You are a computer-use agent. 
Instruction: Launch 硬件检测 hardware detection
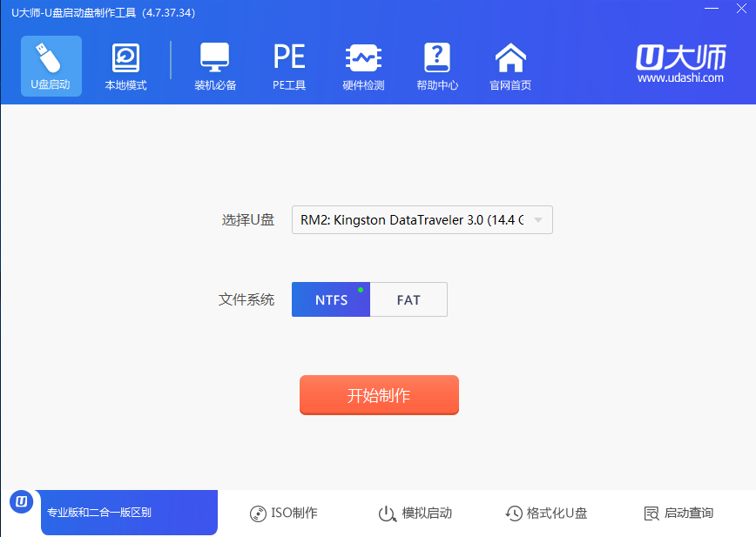[363, 66]
